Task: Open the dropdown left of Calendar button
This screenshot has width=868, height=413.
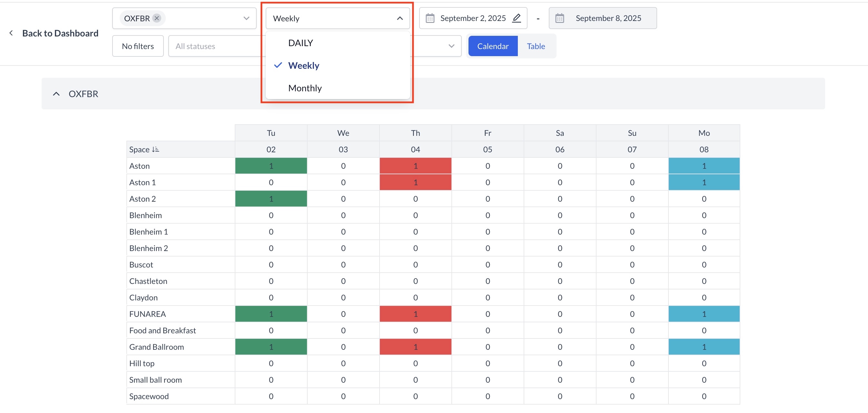Action: point(451,46)
